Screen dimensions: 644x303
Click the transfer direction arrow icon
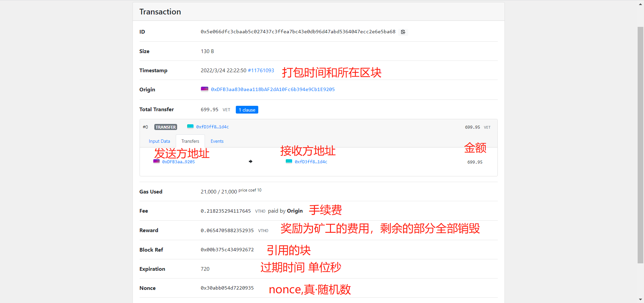(x=251, y=161)
